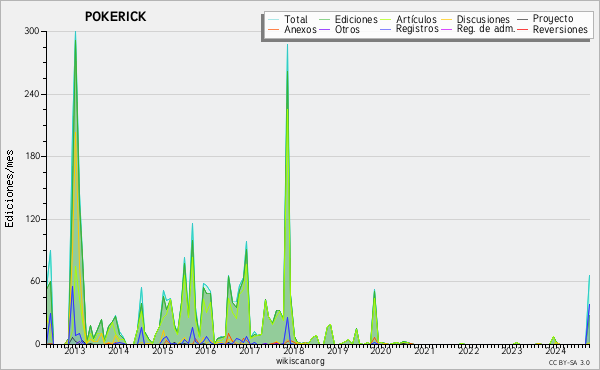Select the Total legend entry
600x370 pixels.
point(288,19)
